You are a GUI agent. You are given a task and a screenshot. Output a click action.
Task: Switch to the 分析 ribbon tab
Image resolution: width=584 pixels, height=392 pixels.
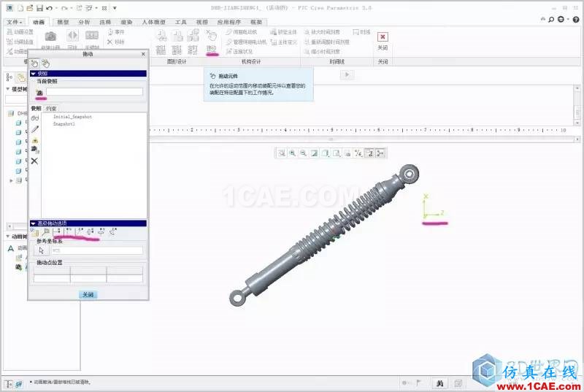(x=84, y=23)
